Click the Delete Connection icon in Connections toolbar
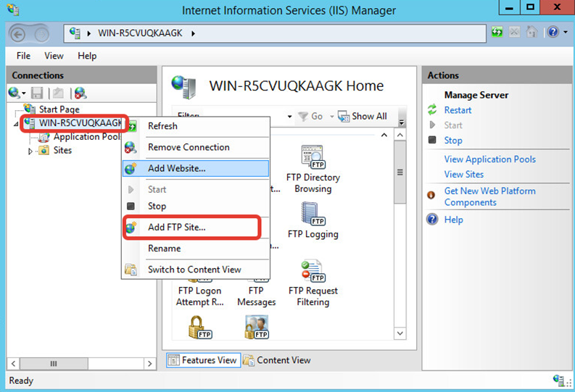 click(x=80, y=93)
